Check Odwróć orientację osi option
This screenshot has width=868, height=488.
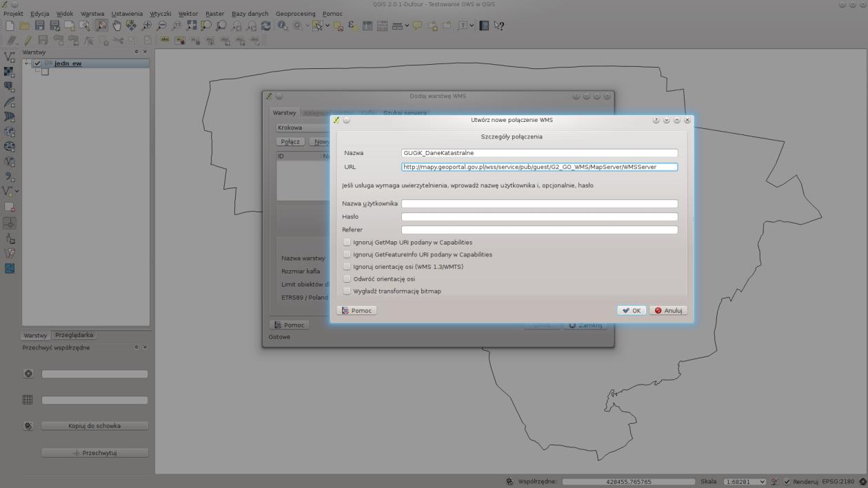tap(347, 278)
